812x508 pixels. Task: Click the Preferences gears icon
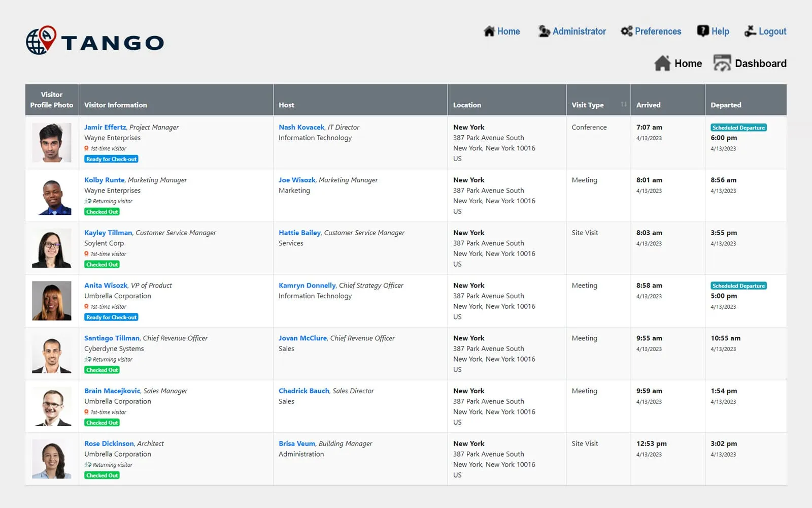tap(627, 31)
